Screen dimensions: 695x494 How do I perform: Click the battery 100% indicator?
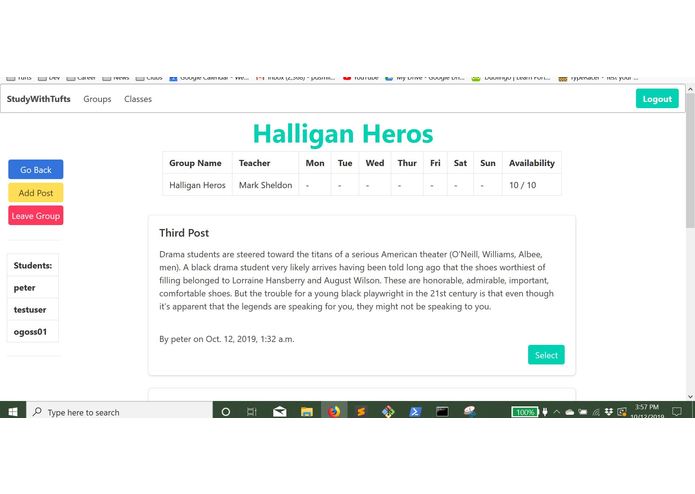tap(525, 412)
